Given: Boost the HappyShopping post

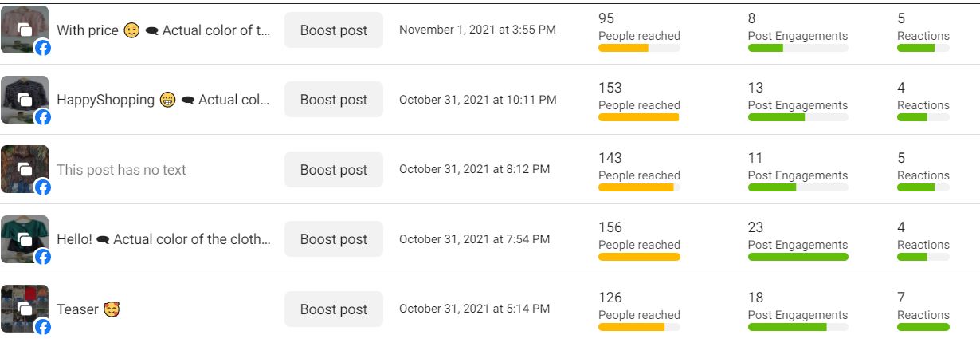Looking at the screenshot, I should pos(333,100).
